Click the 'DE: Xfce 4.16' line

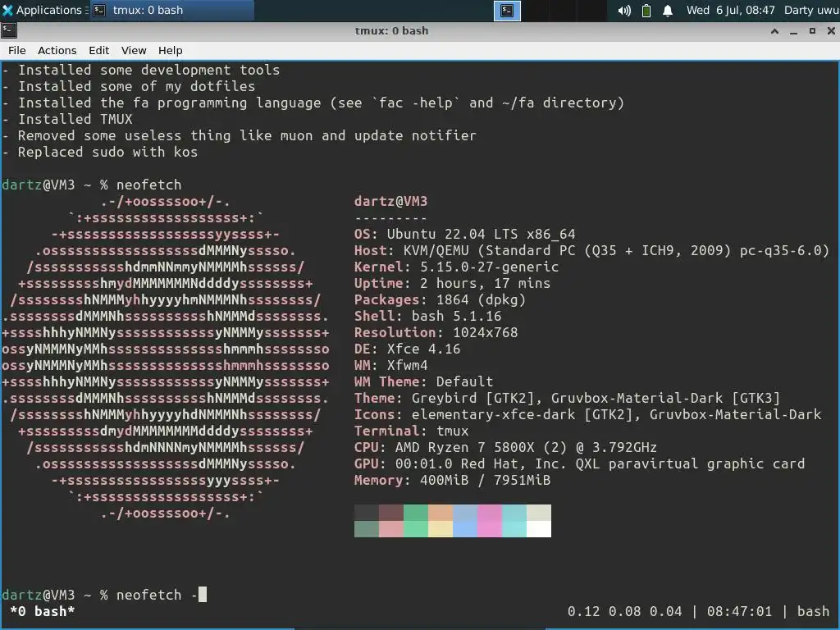click(407, 349)
